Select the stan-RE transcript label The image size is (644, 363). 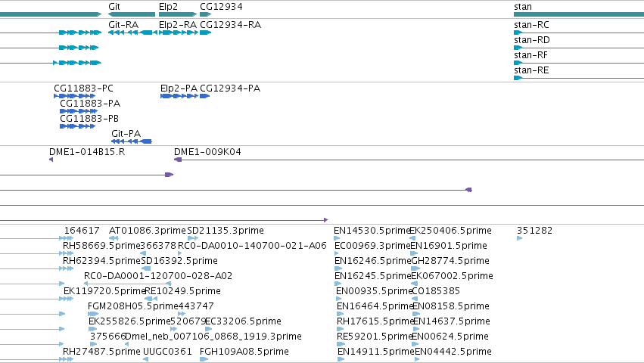point(531,70)
